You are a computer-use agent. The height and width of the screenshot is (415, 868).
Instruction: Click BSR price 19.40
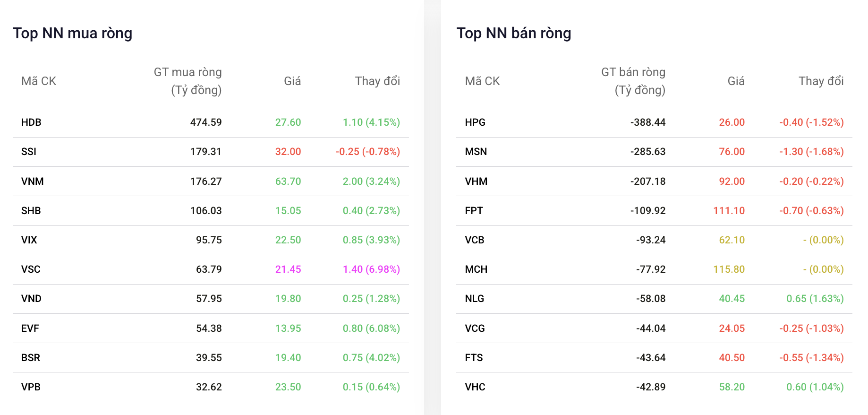tap(288, 358)
